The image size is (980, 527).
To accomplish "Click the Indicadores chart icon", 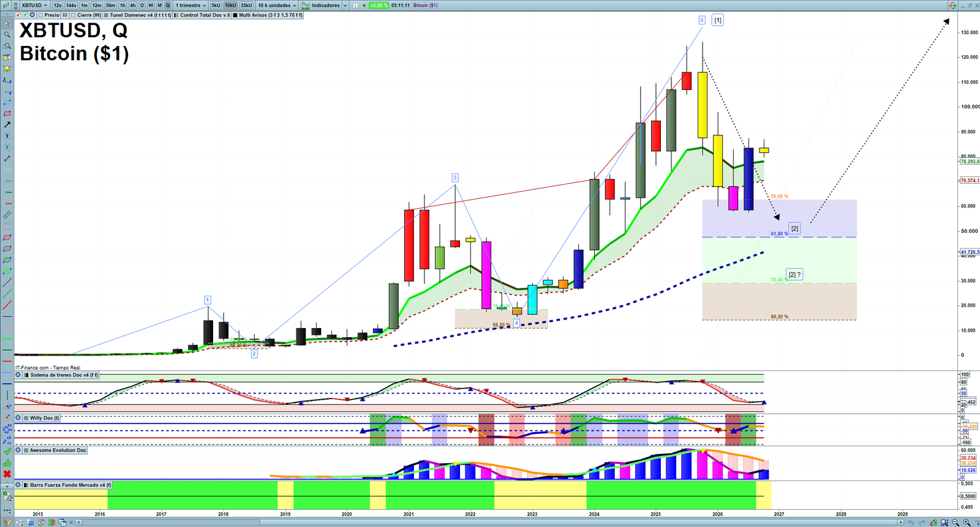I will coord(305,6).
